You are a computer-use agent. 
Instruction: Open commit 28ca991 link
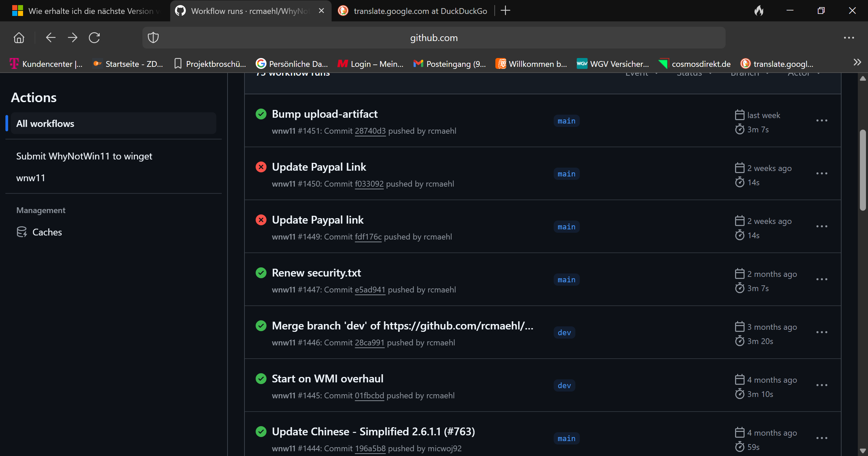pos(370,343)
